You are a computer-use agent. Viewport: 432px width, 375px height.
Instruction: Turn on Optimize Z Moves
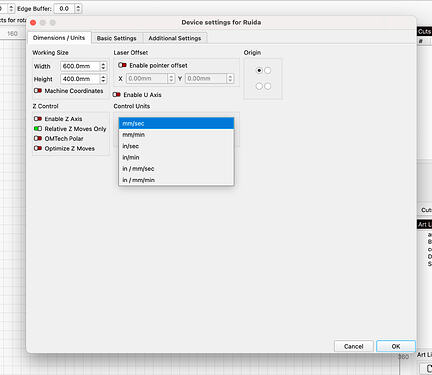[38, 148]
